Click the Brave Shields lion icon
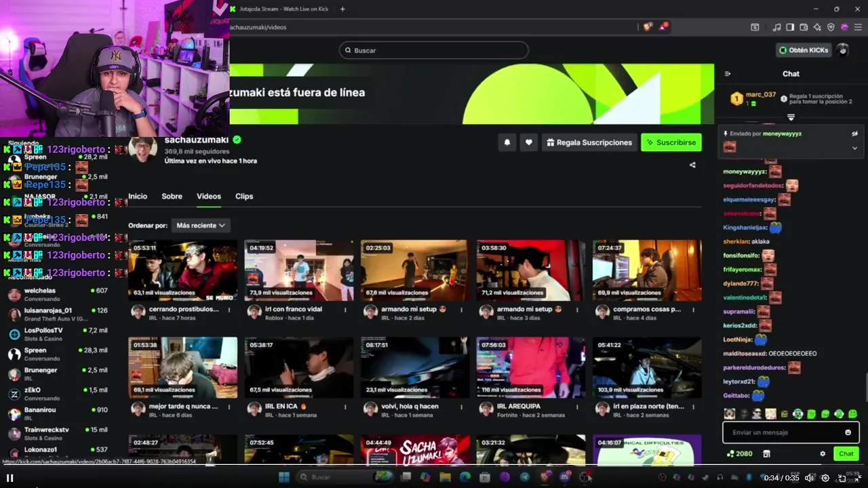 click(x=648, y=27)
